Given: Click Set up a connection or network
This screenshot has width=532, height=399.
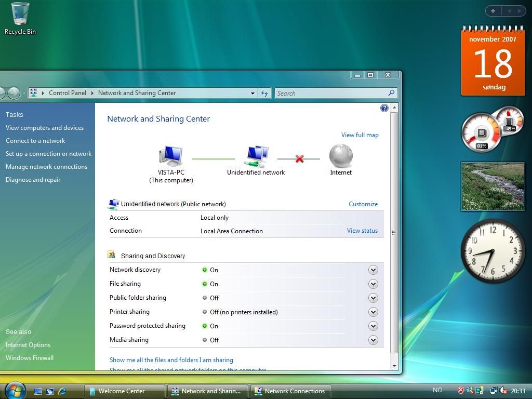Looking at the screenshot, I should pyautogui.click(x=48, y=154).
